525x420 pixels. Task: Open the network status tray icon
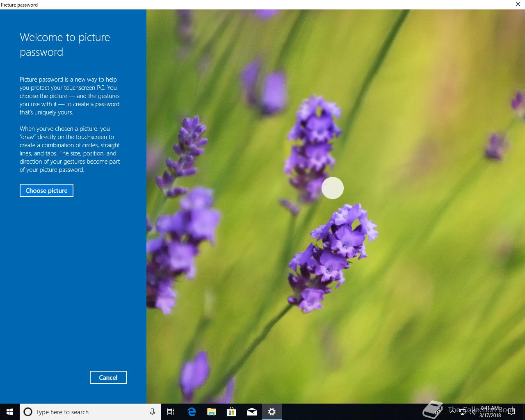pos(462,412)
